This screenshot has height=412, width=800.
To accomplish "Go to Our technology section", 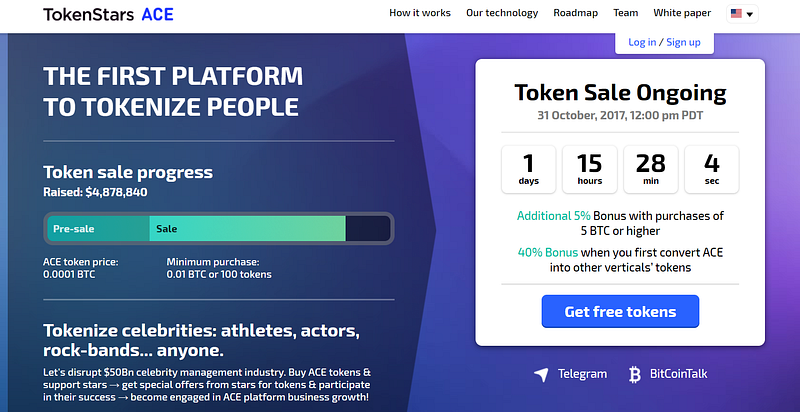I will tap(502, 13).
